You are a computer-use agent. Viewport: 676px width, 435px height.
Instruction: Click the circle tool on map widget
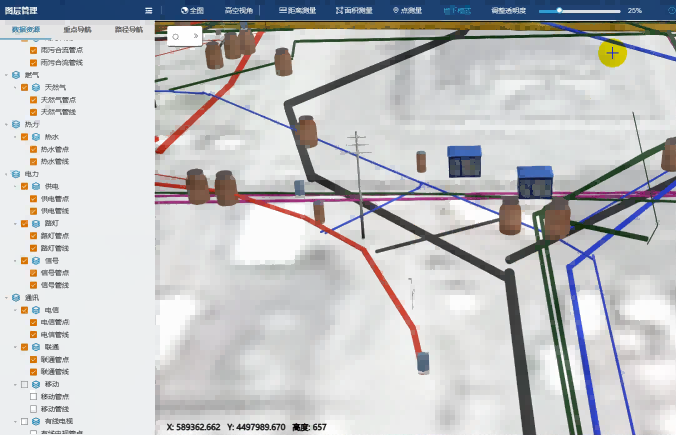click(175, 35)
